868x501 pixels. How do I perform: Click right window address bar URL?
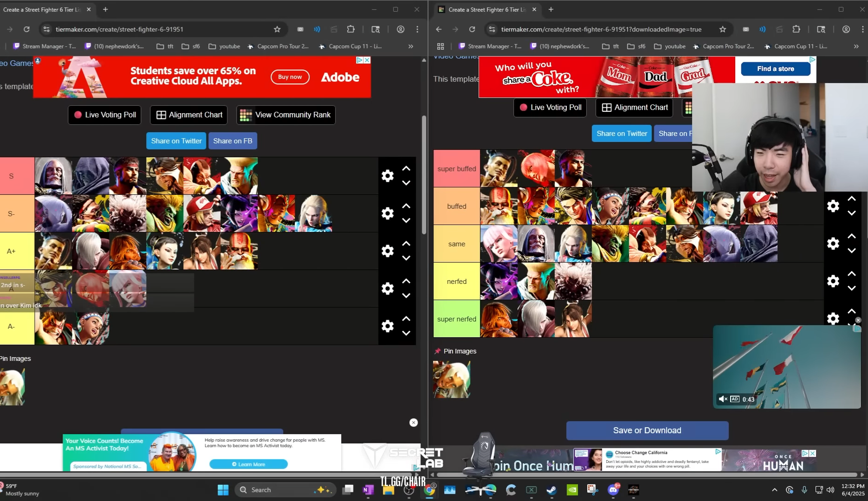(601, 29)
